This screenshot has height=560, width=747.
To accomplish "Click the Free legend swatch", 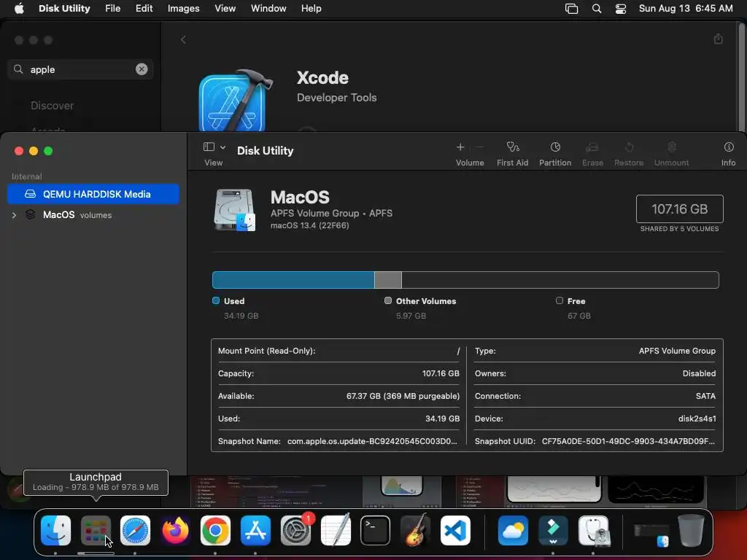I will [x=560, y=300].
